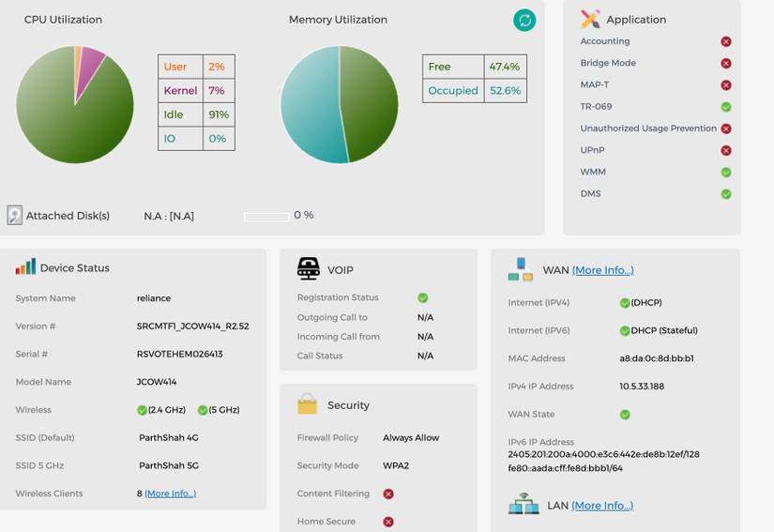
Task: Click the green VOIP Registration Status indicator
Action: [x=422, y=297]
